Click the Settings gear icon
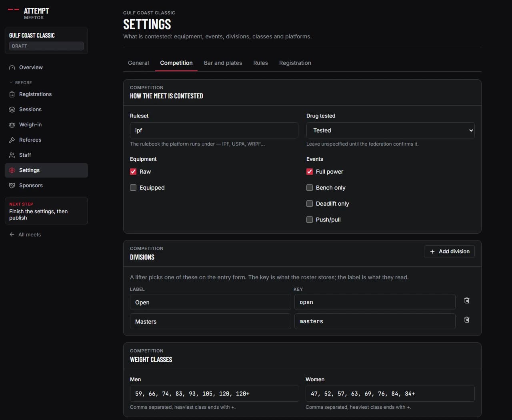 click(12, 170)
